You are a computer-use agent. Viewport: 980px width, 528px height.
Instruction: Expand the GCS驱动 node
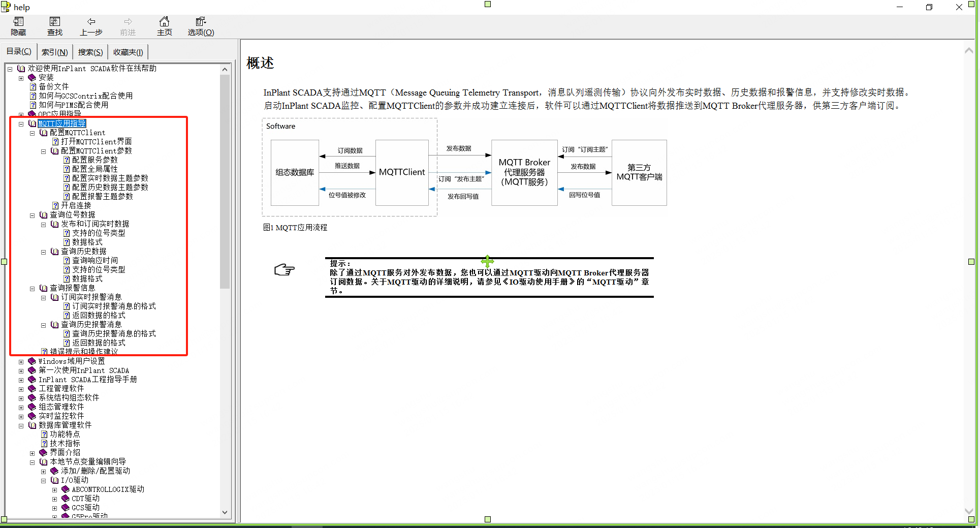click(54, 508)
